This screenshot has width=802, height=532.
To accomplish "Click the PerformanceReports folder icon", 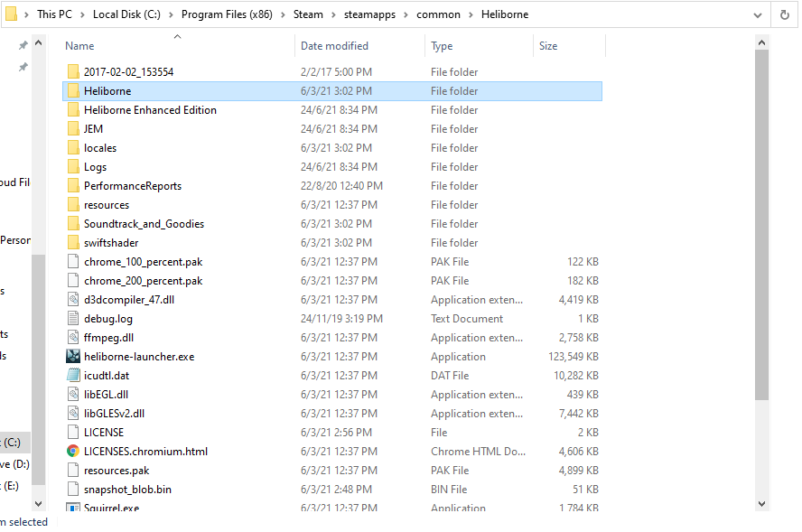I will pyautogui.click(x=73, y=186).
